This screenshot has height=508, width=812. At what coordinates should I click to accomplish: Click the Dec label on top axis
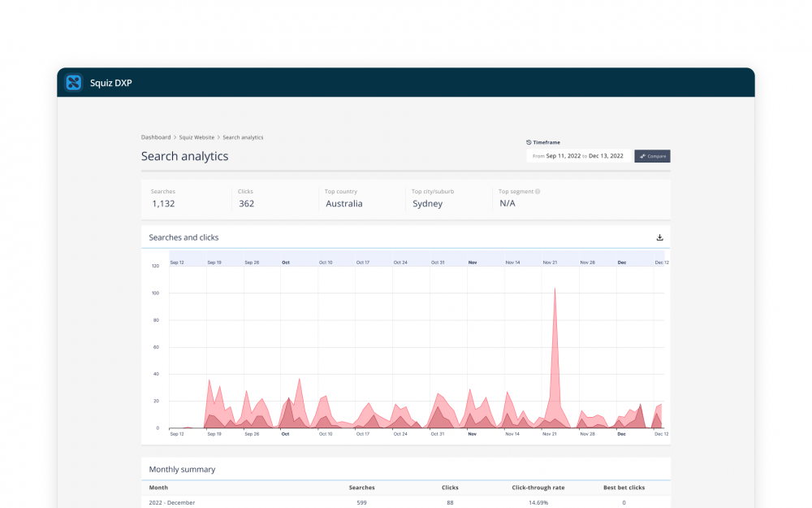coord(622,263)
